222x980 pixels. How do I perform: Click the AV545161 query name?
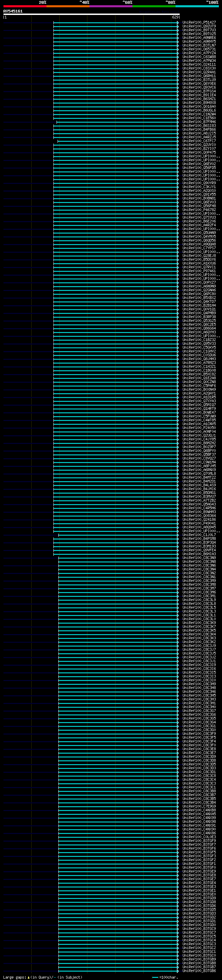[13, 11]
